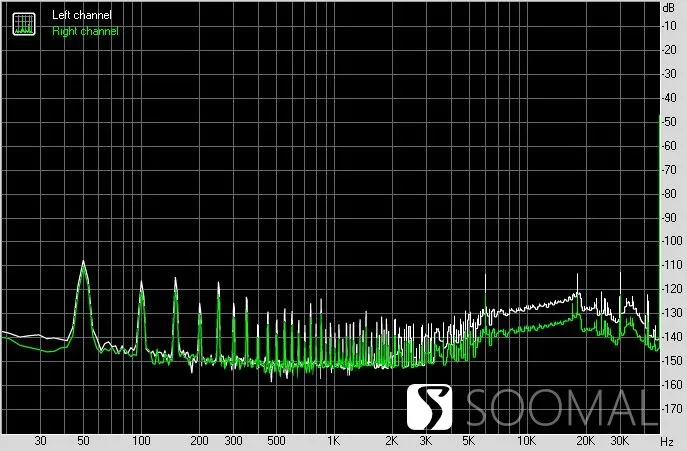Click the 'Hz' axis unit label
687x451 pixels.
click(x=667, y=441)
